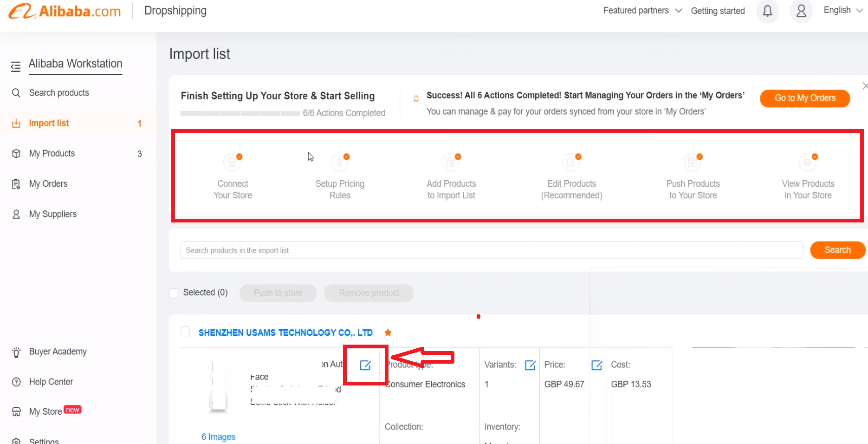The width and height of the screenshot is (868, 444).
Task: Open the notifications bell icon
Action: 768,11
